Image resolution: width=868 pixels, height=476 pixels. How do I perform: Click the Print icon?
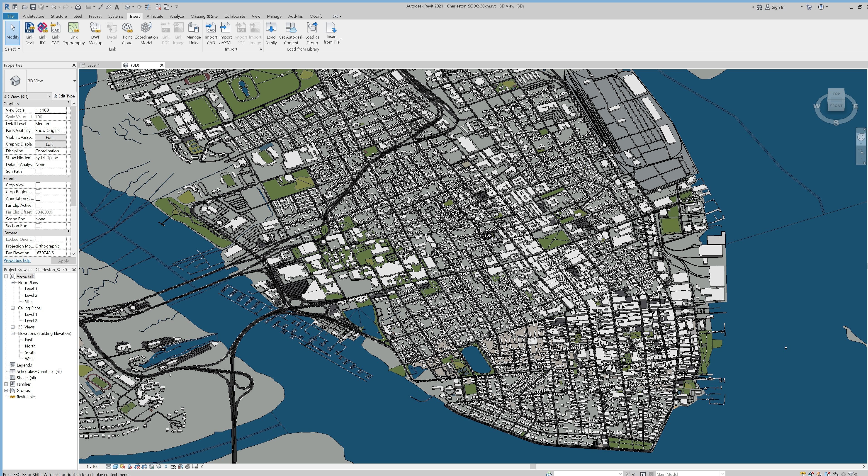pos(78,7)
